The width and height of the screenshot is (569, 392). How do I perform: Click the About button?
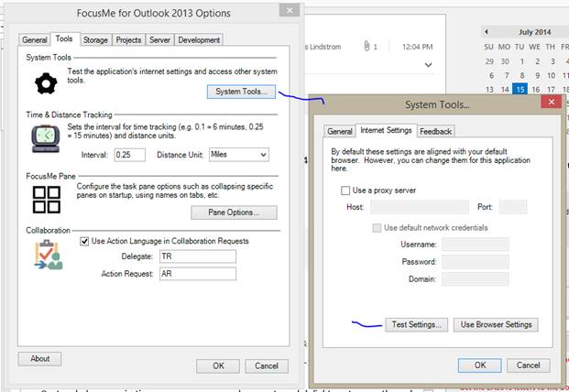pos(39,359)
